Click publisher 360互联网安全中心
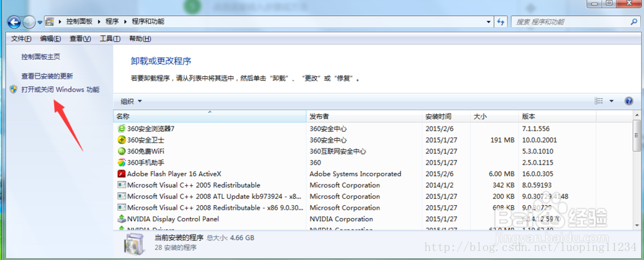644x260 pixels. pos(337,152)
